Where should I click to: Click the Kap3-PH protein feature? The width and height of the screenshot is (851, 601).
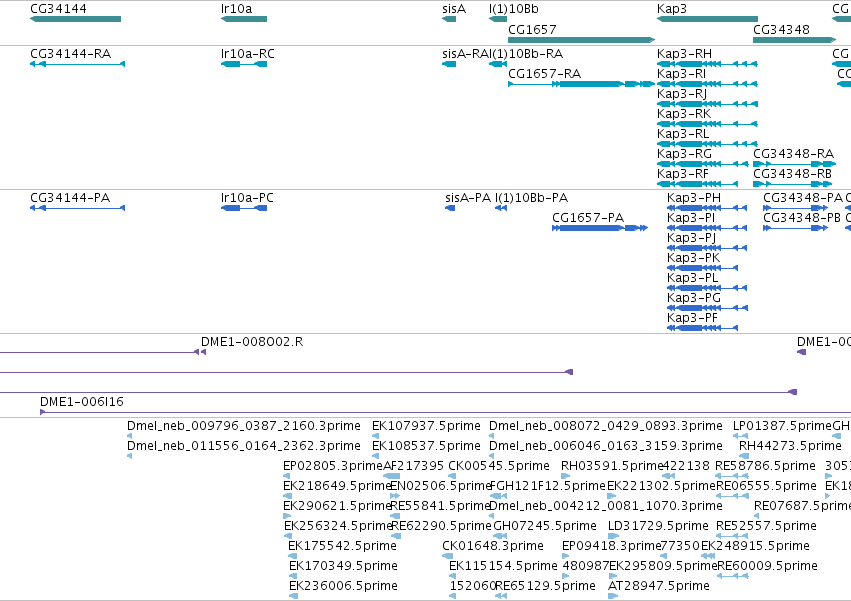point(707,208)
